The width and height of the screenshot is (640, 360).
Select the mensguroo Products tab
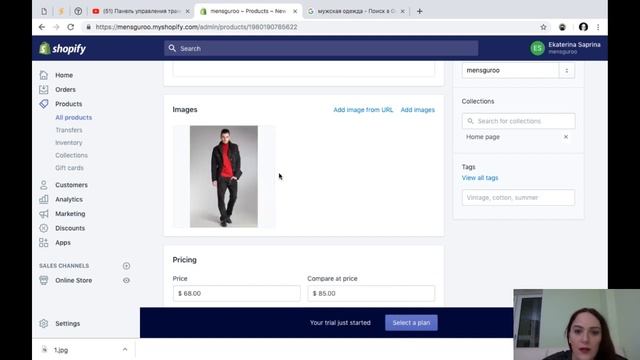(x=248, y=11)
